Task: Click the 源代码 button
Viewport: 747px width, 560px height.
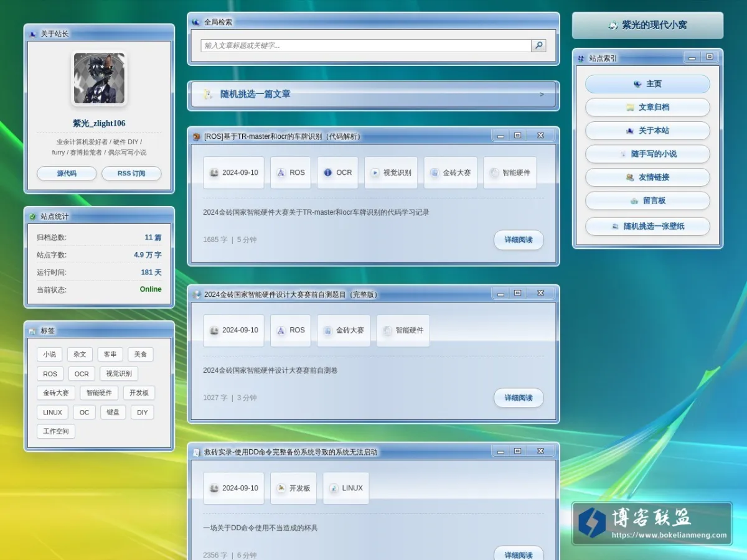Action: tap(67, 174)
